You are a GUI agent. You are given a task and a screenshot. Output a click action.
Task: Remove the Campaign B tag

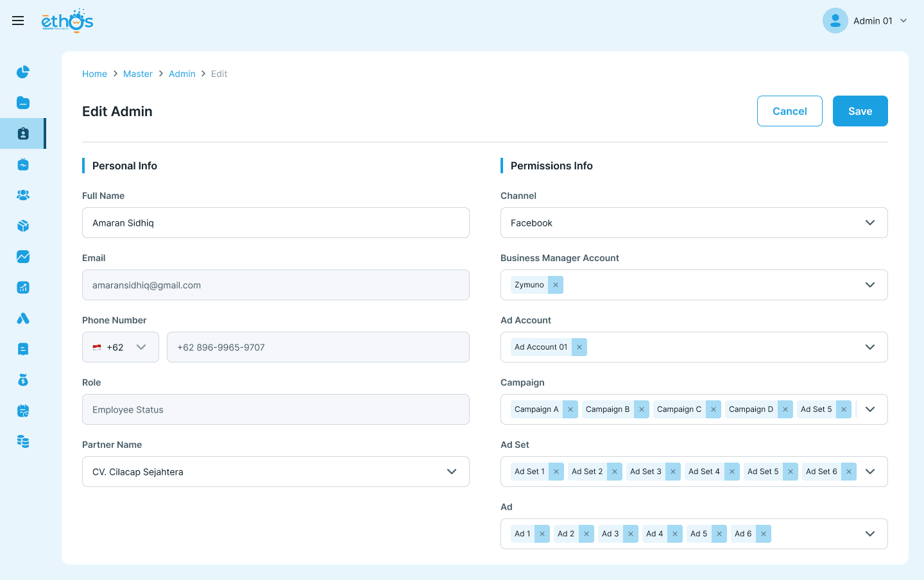pos(642,409)
